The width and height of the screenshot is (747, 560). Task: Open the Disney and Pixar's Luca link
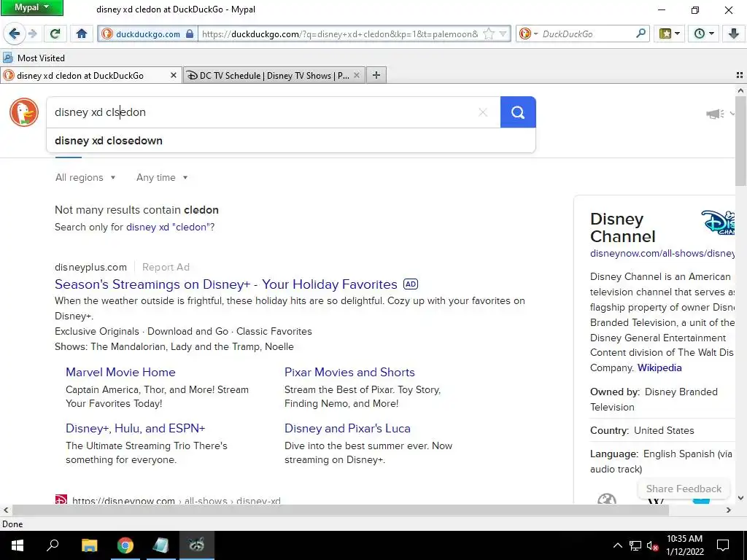pyautogui.click(x=347, y=429)
